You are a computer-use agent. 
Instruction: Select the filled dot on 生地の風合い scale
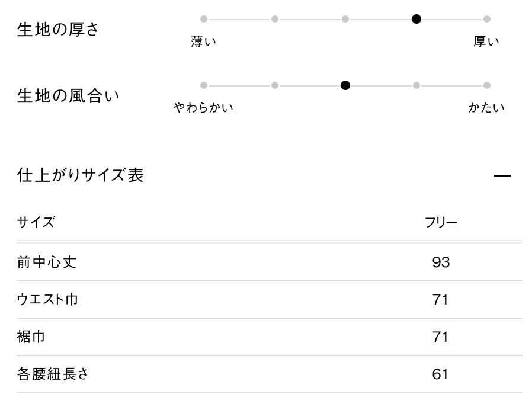pyautogui.click(x=345, y=85)
